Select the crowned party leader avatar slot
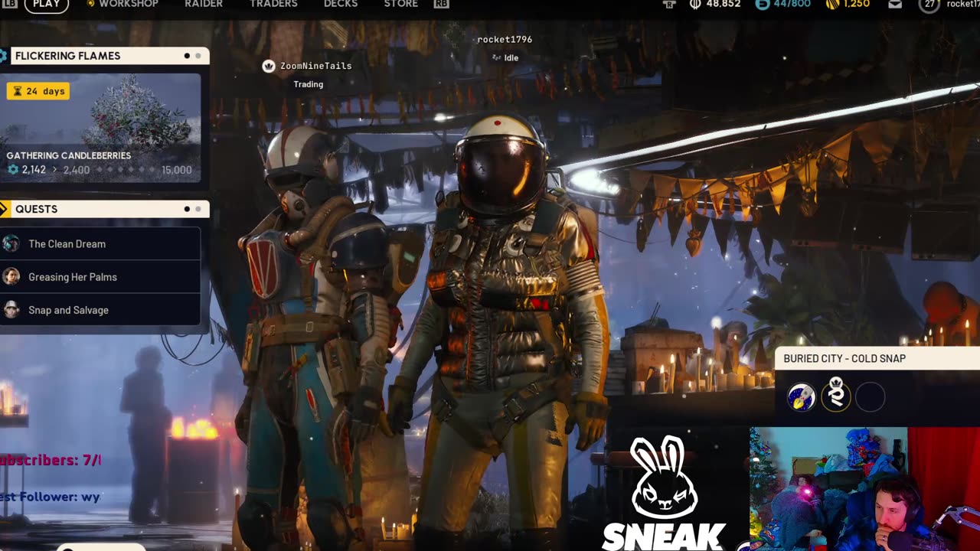Screen dimensions: 980x551 click(x=836, y=396)
